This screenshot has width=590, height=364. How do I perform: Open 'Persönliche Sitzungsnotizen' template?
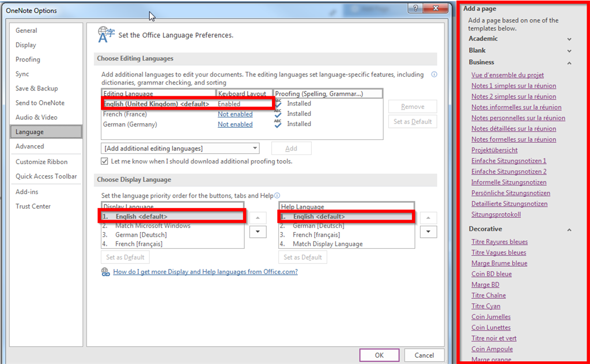510,193
